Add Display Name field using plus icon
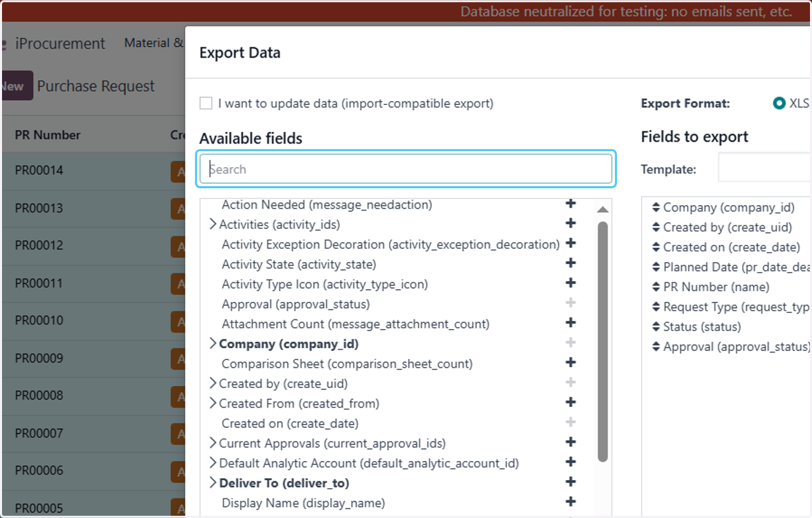 570,502
